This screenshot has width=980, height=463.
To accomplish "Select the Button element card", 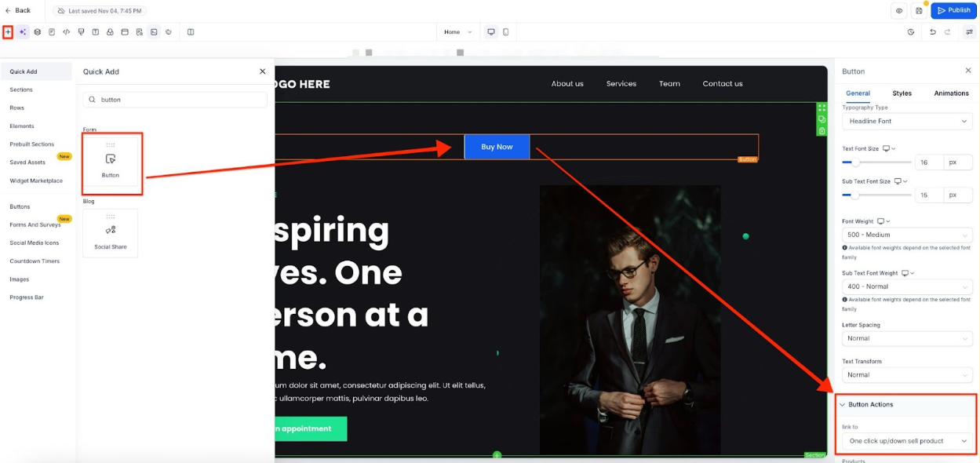I will tap(111, 163).
